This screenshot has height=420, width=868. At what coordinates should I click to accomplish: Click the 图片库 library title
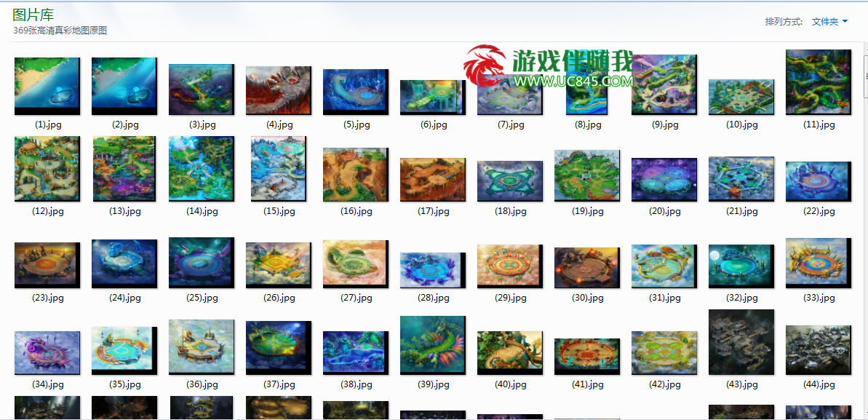click(33, 15)
